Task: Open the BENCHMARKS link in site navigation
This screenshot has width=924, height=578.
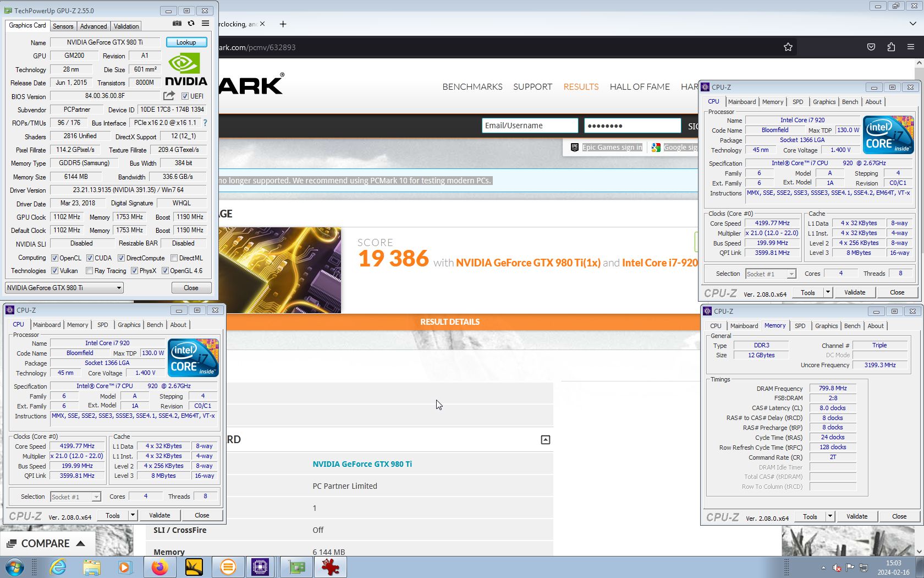Action: 472,86
